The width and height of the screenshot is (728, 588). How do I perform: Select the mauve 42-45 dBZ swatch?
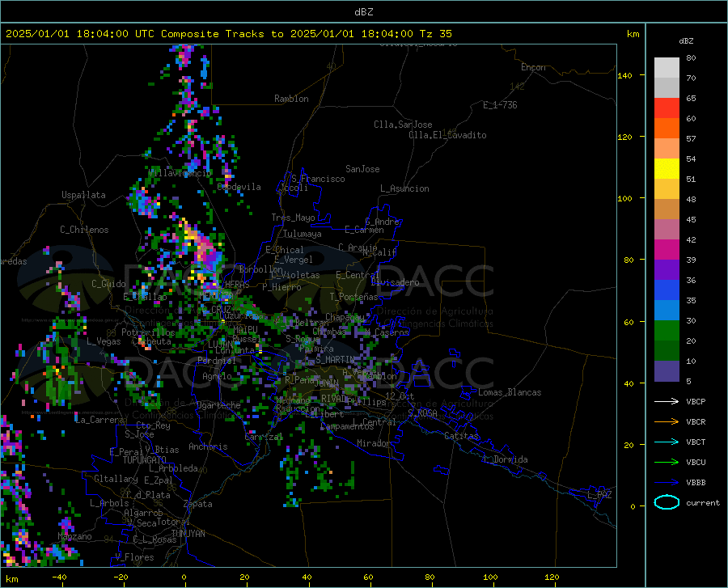click(x=667, y=230)
